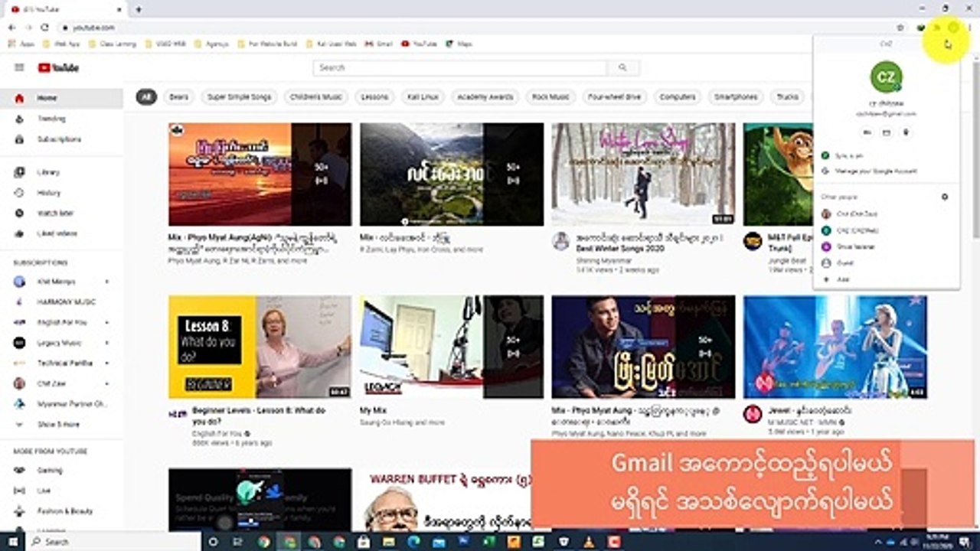Open the Lesson 8 What do you do thumbnail

260,347
